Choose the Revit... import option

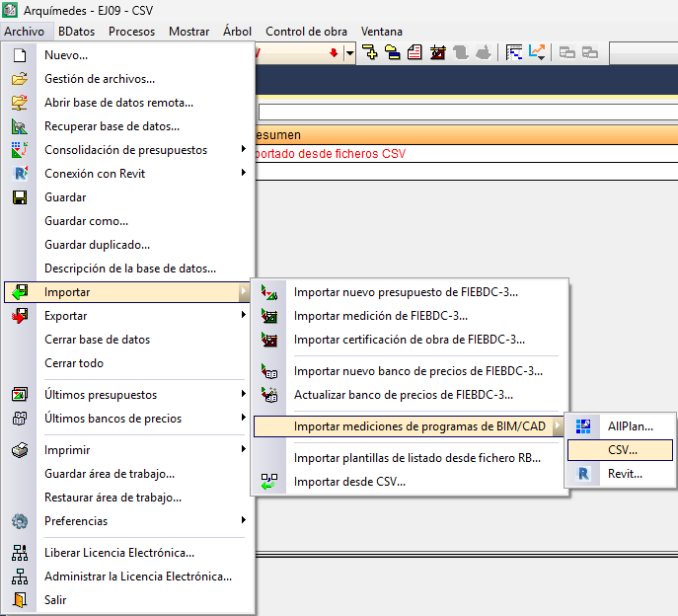coord(620,474)
